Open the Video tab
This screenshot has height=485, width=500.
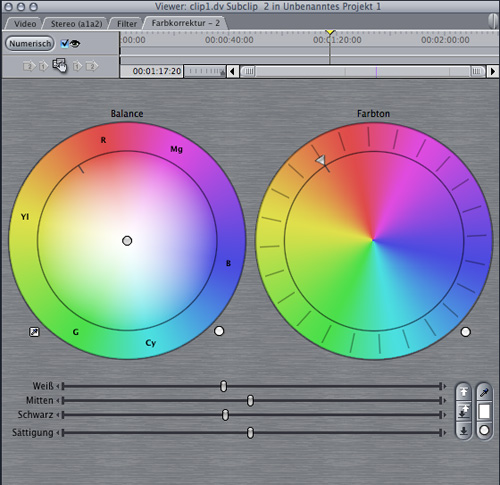click(x=25, y=24)
